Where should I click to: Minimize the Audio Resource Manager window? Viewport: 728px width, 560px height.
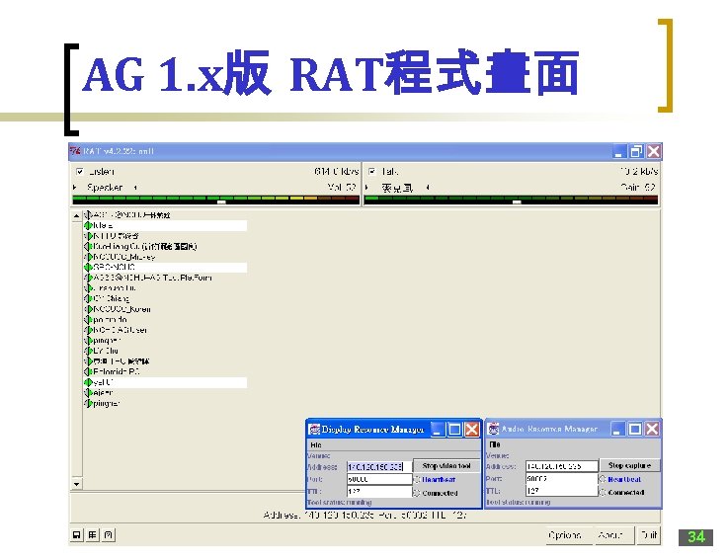(x=617, y=429)
